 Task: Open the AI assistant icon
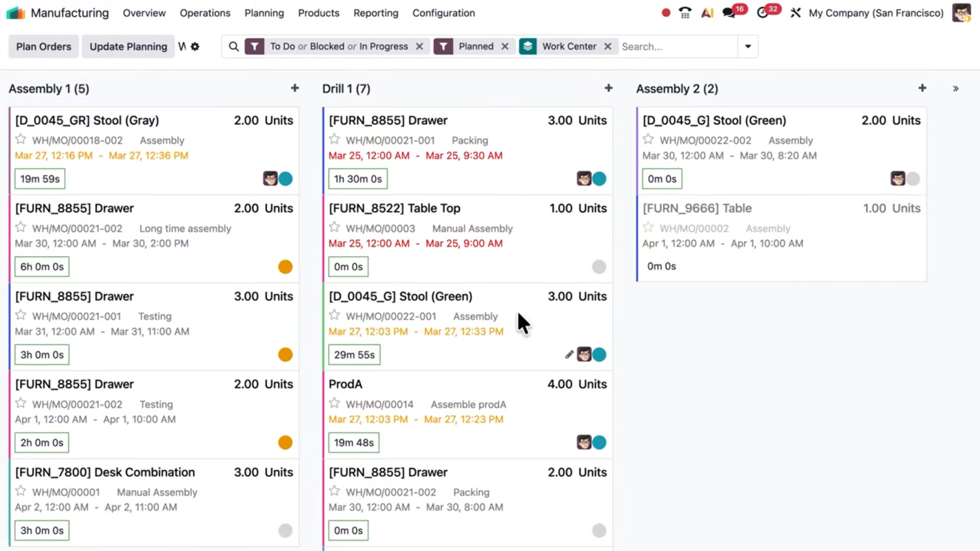point(707,13)
